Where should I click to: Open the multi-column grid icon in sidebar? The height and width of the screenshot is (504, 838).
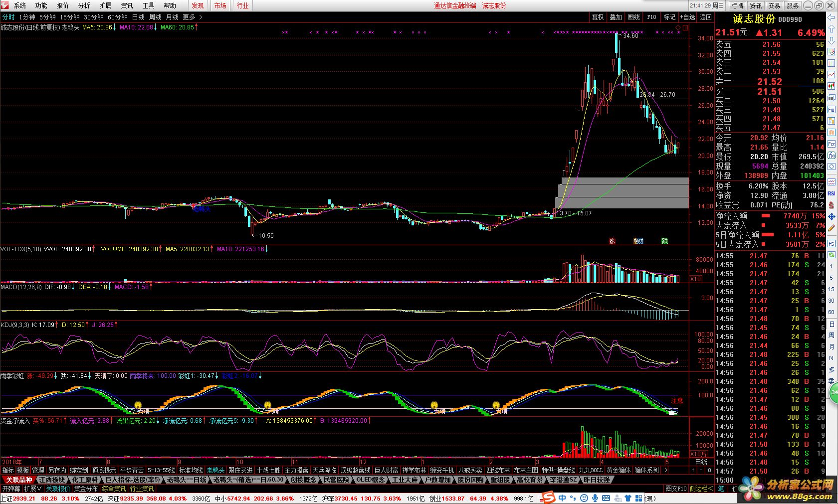[832, 63]
